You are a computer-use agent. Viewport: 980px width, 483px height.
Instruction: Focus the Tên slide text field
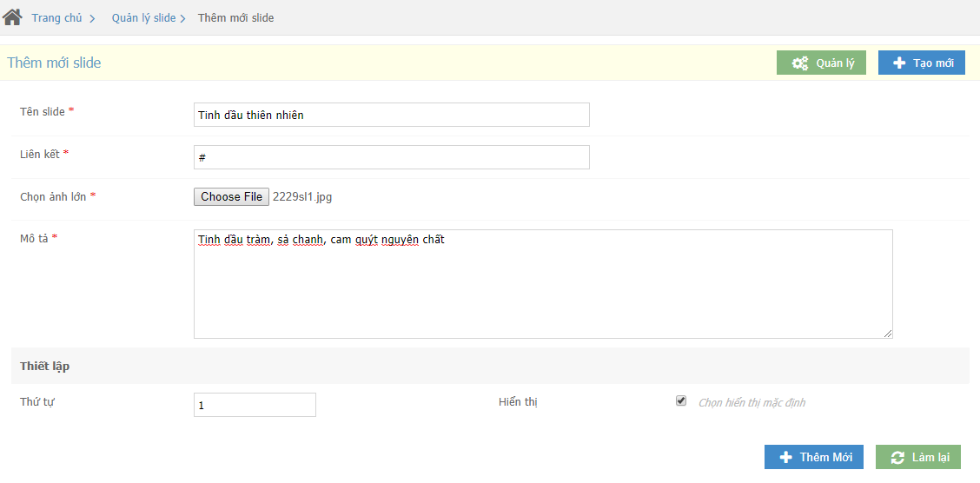[391, 115]
